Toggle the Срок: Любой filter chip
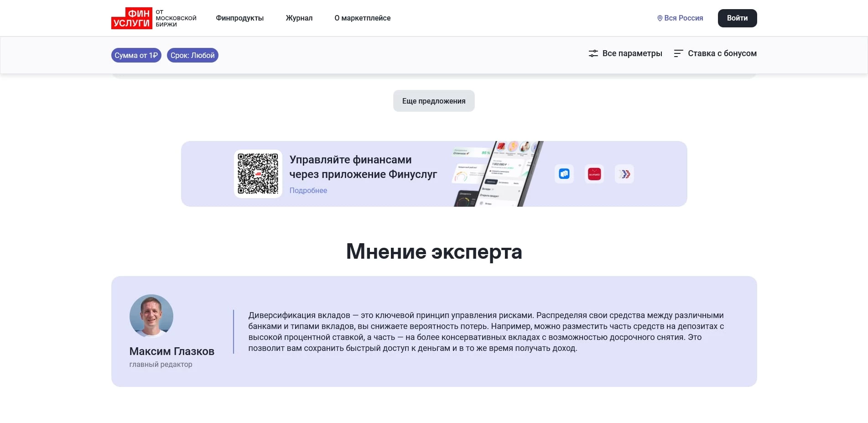 click(192, 55)
